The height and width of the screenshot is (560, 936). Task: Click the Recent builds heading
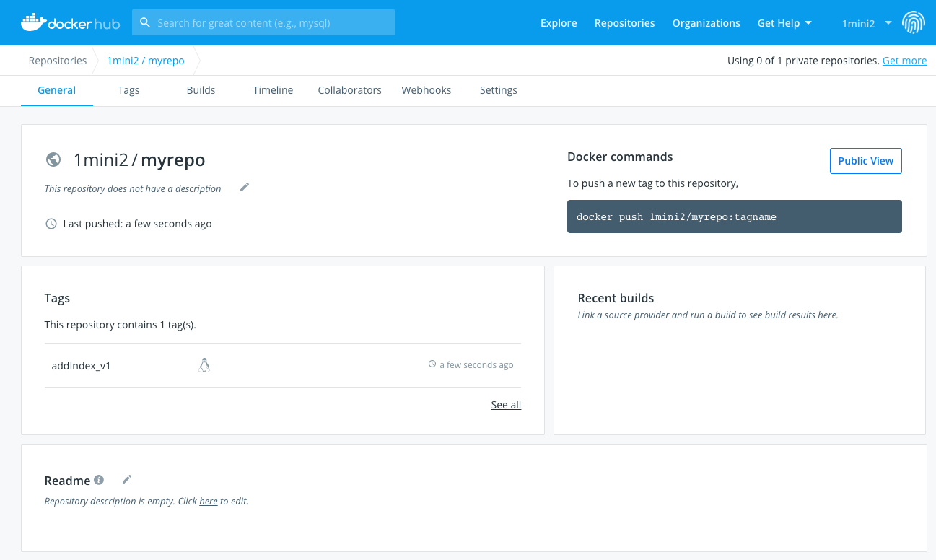click(x=616, y=298)
